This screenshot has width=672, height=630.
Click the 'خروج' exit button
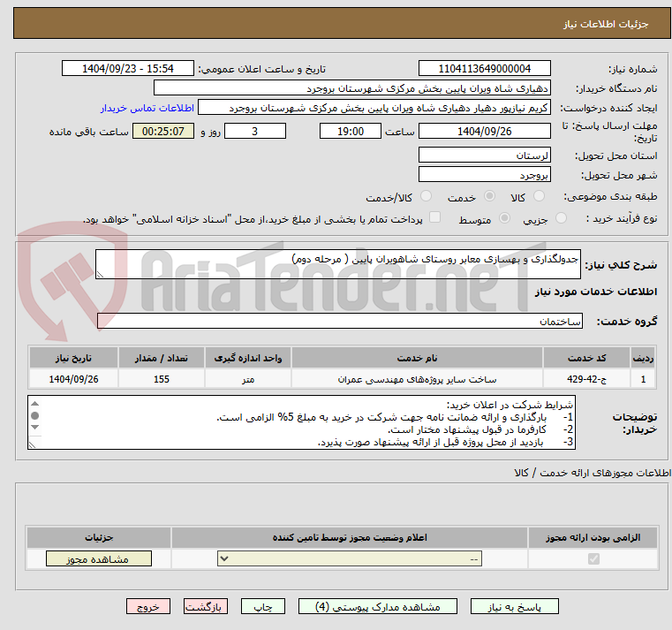pos(147,607)
